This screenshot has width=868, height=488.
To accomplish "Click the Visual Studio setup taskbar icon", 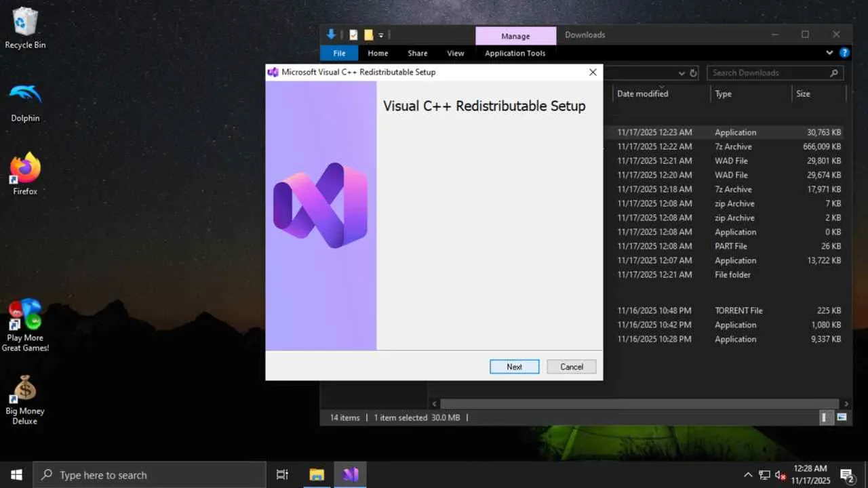I will pos(351,474).
